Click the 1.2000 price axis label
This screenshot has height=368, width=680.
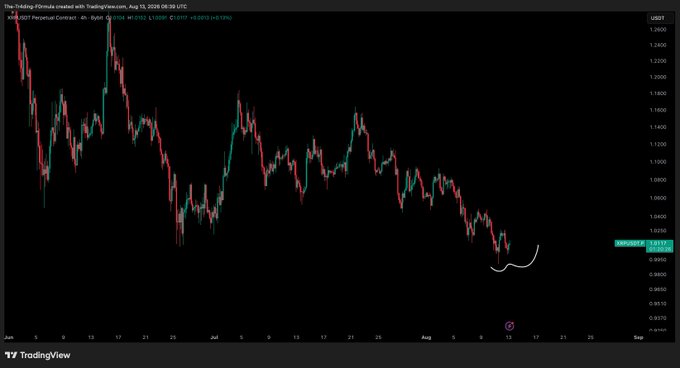(658, 77)
